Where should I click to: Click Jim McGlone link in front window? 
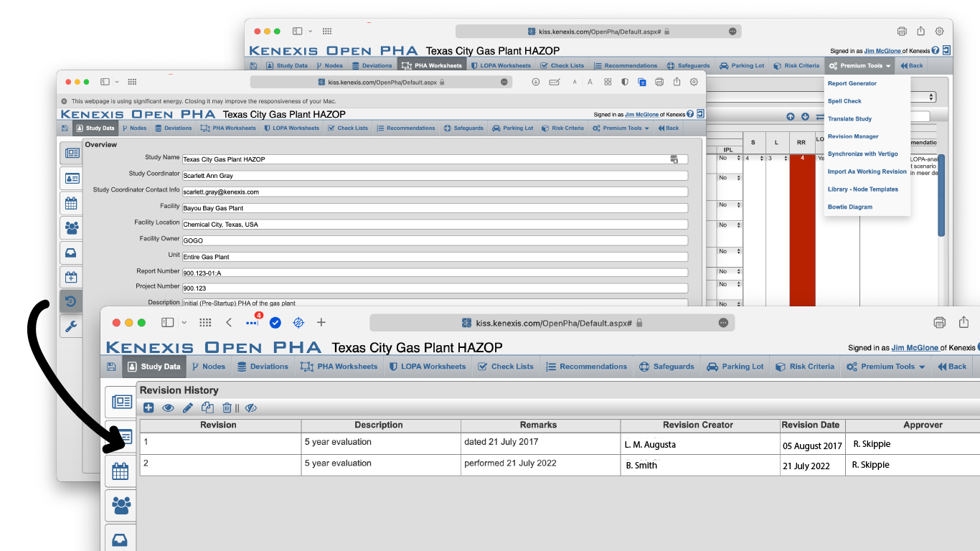coord(915,348)
